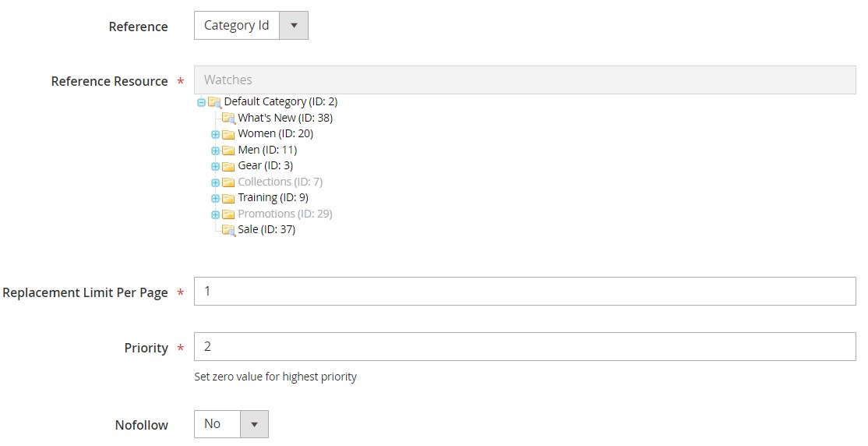The height and width of the screenshot is (446, 868).
Task: Open the Nofollow dropdown
Action: click(231, 424)
